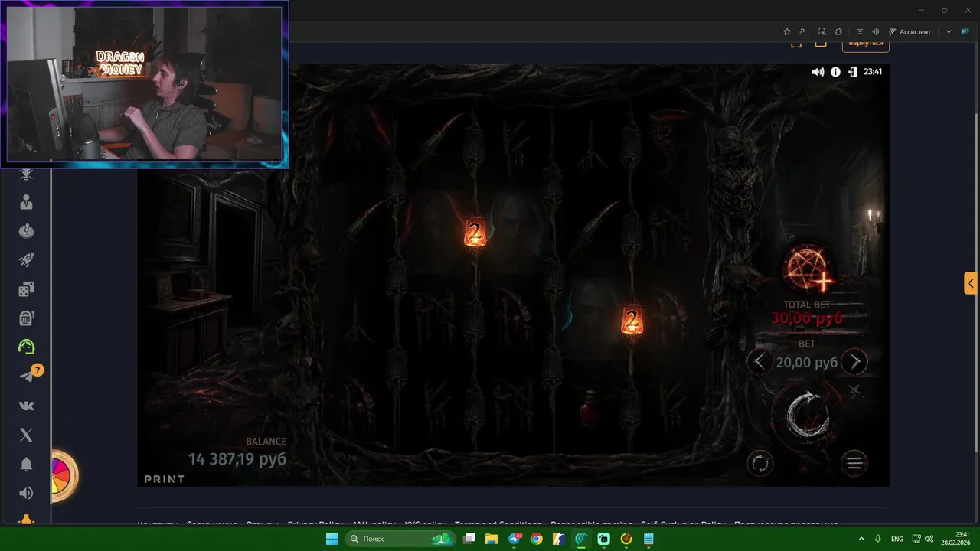Open notifications via the sidebar bell icon
This screenshot has width=980, height=551.
pyautogui.click(x=26, y=464)
